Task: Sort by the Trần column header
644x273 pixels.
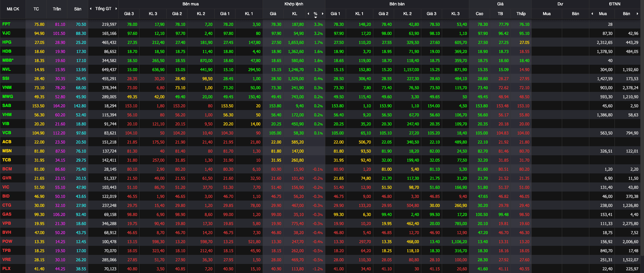Action: [57, 9]
